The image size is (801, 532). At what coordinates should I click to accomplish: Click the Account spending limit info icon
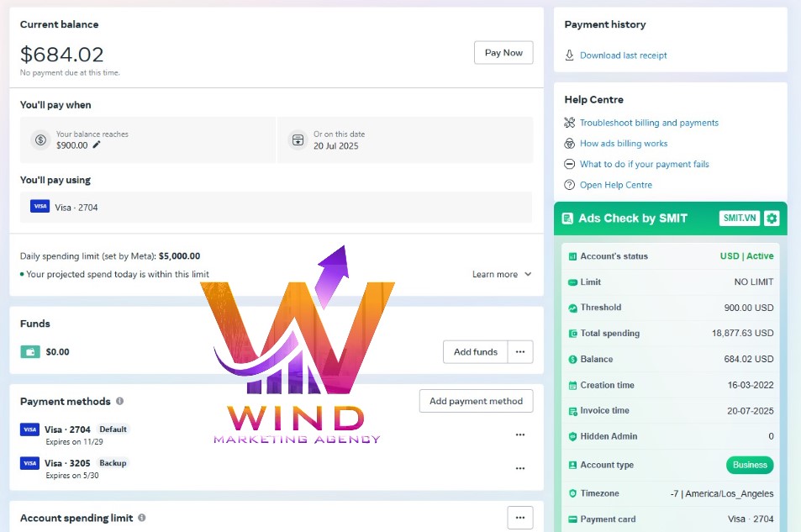(x=142, y=518)
